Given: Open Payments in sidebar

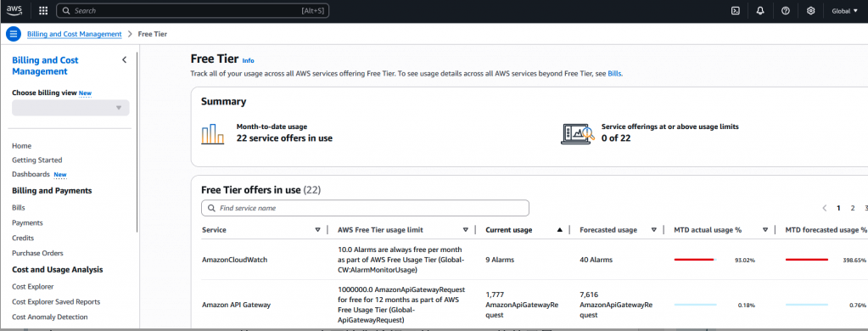Looking at the screenshot, I should click(27, 222).
